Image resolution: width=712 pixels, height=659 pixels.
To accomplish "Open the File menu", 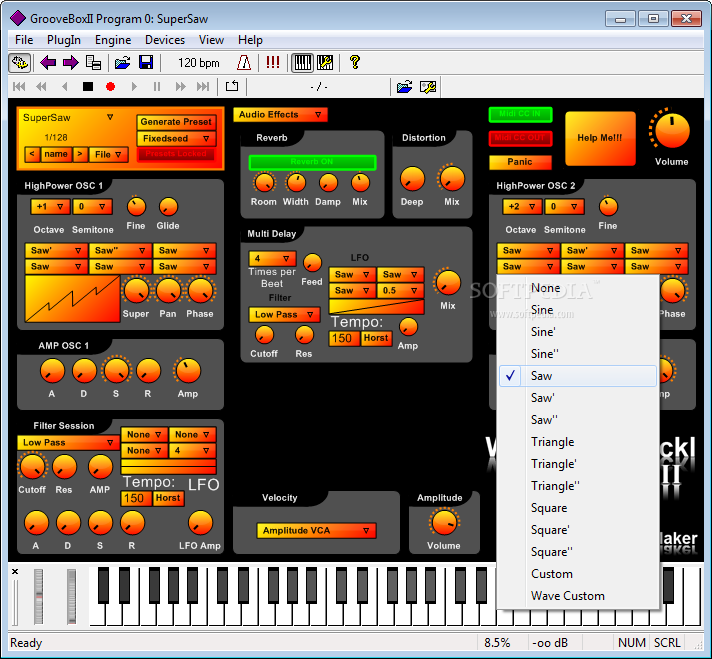I will [24, 40].
